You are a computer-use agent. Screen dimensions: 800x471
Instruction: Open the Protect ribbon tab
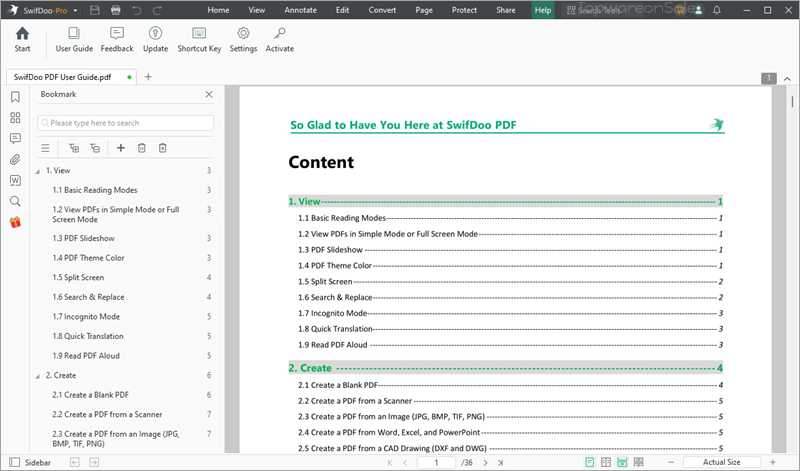(x=464, y=10)
